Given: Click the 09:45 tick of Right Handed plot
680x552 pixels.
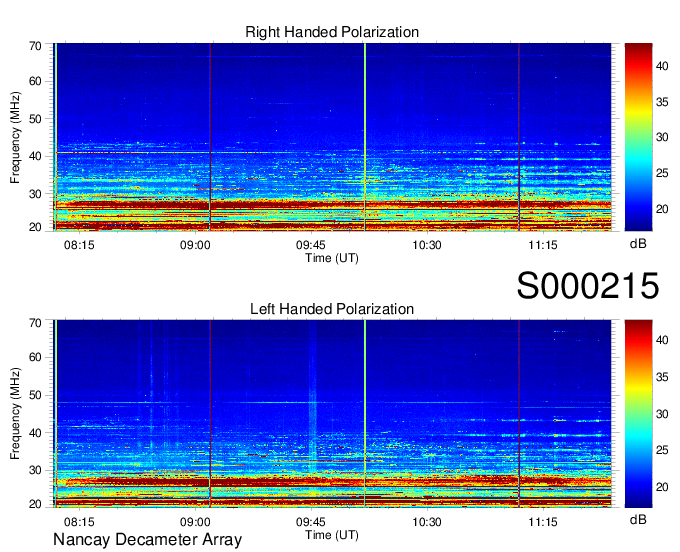Looking at the screenshot, I should click(311, 245).
